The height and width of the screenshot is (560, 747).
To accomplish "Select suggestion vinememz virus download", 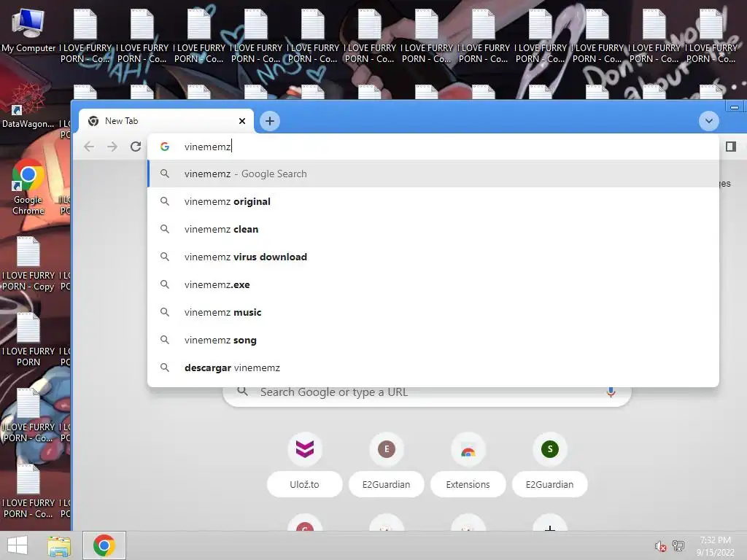I will (x=433, y=257).
